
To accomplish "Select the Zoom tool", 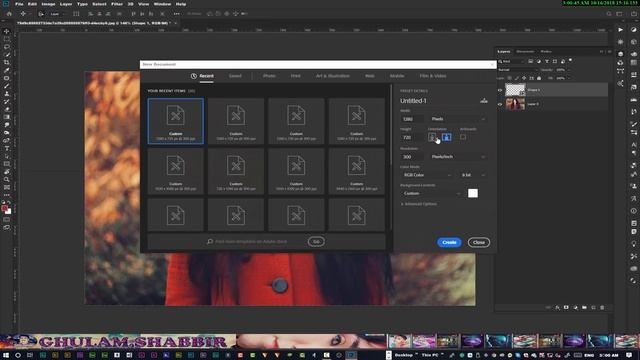I will click(7, 180).
